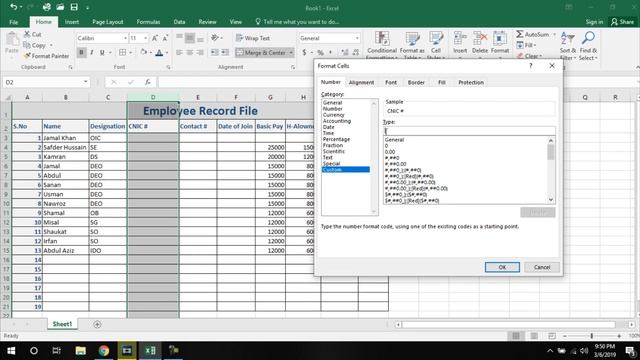Select the Text category in list
640x360 pixels.
pyautogui.click(x=328, y=158)
